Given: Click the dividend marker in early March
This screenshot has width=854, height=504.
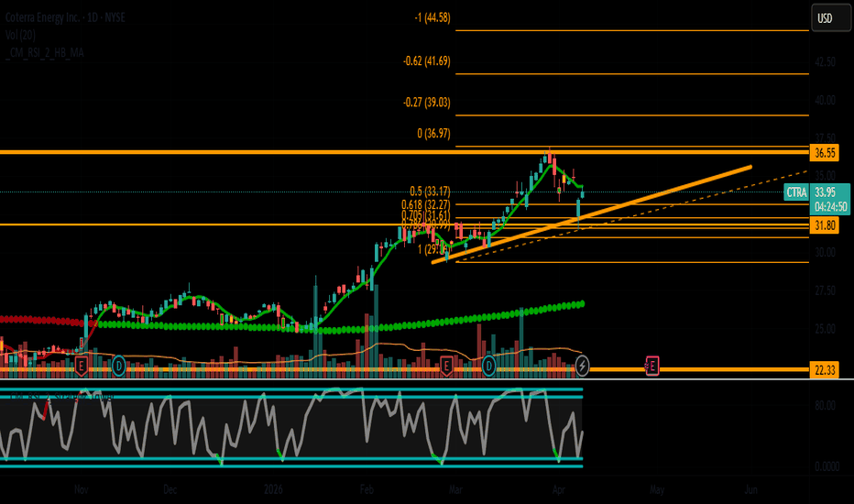Looking at the screenshot, I should [x=489, y=366].
